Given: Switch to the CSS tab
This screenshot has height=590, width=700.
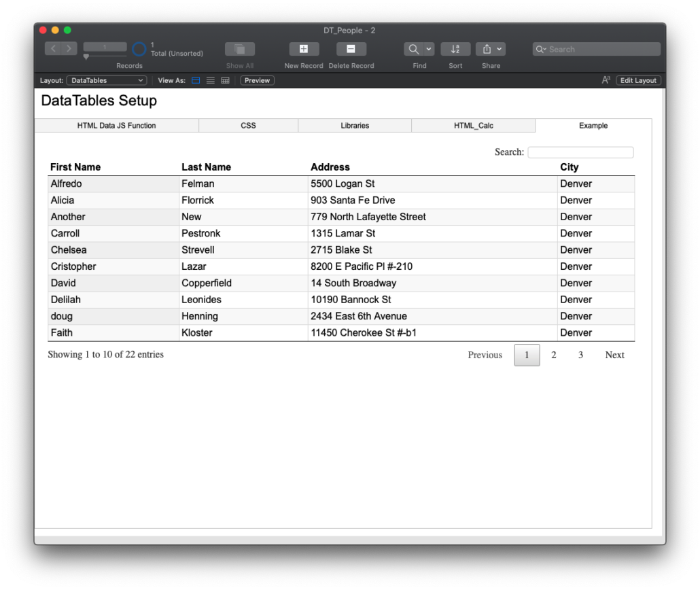Looking at the screenshot, I should pyautogui.click(x=247, y=125).
